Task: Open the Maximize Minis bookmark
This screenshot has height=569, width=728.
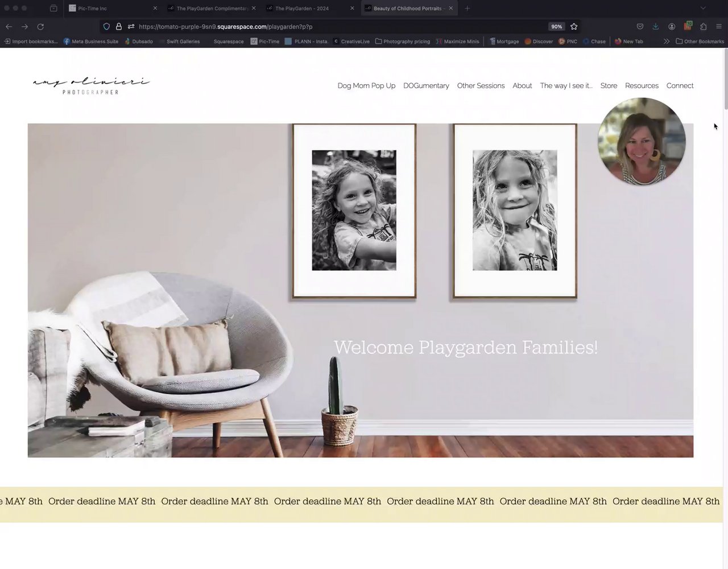Action: [x=457, y=42]
